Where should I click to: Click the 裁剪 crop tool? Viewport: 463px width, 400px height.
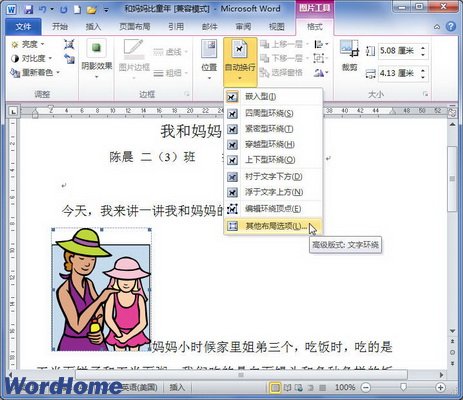point(349,56)
